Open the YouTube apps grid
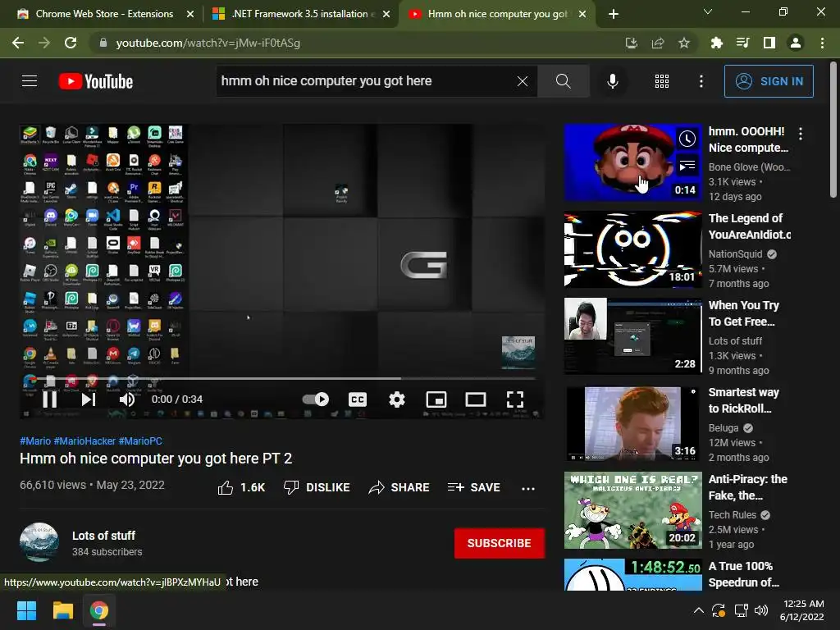 [662, 81]
